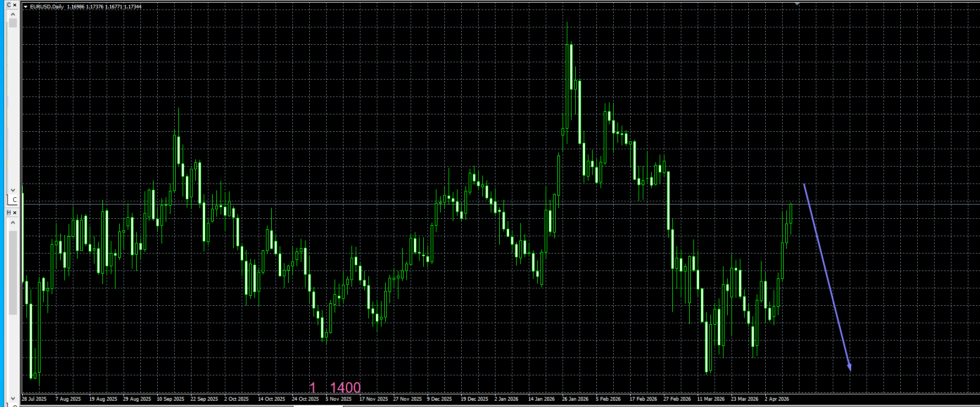980x407 pixels.
Task: Click the '17 Feb 2026' date label
Action: point(643,399)
